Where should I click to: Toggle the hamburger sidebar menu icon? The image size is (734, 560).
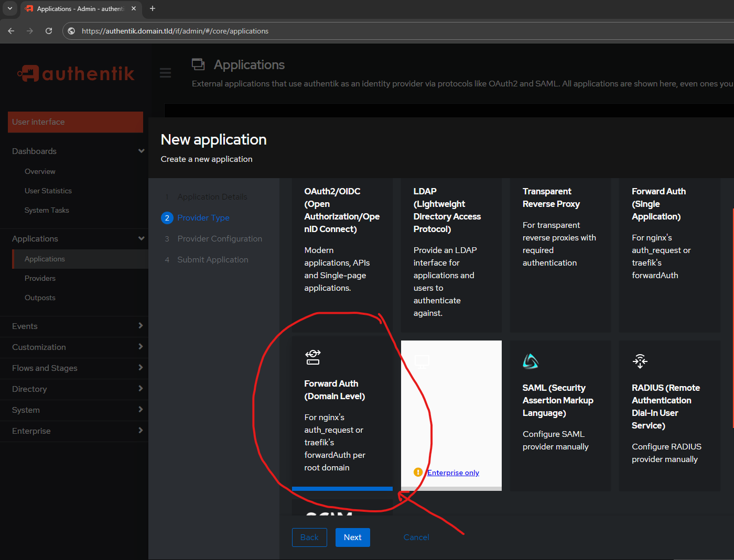[x=165, y=73]
